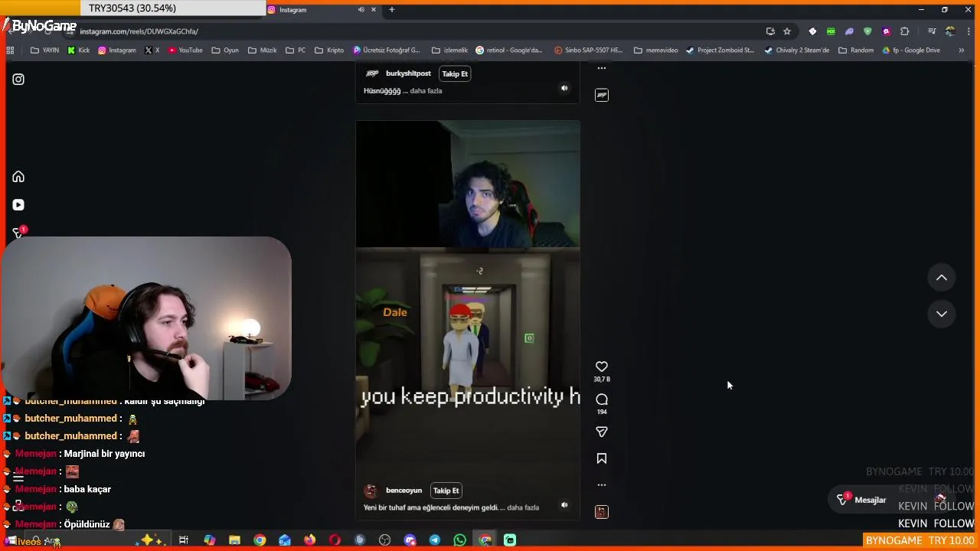Viewport: 980px width, 551px height.
Task: Open the Oyun bookmarks folder
Action: coord(226,51)
